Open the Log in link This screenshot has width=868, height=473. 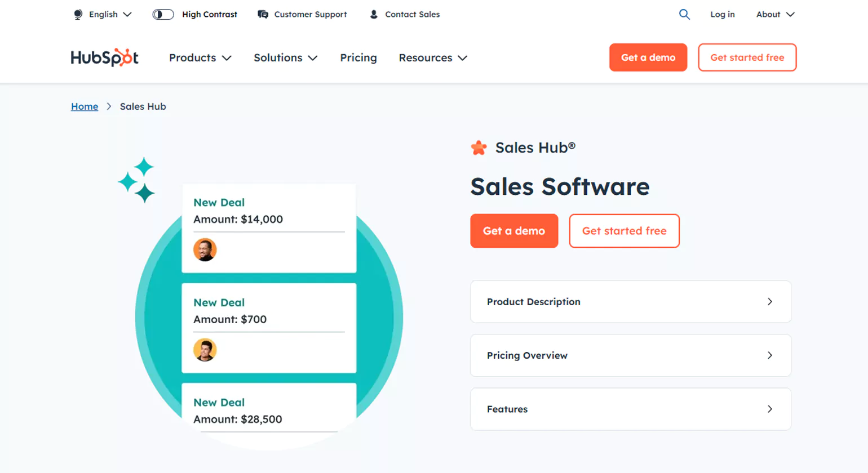(x=722, y=14)
